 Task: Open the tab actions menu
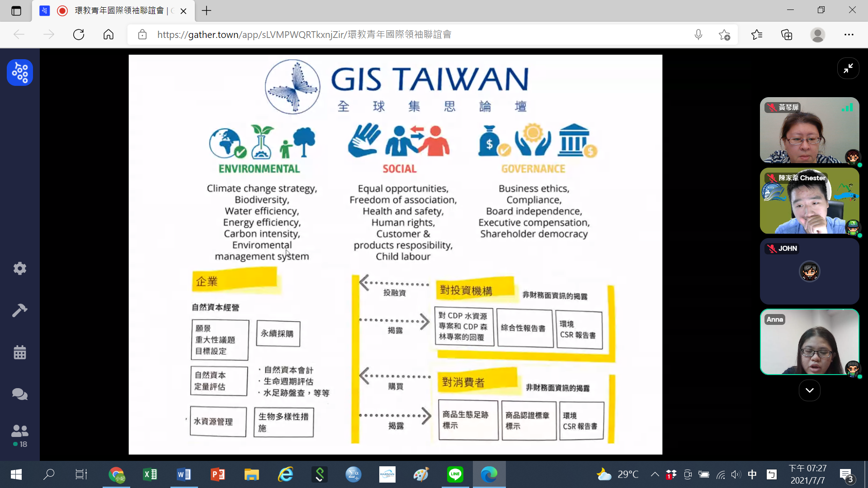click(16, 10)
